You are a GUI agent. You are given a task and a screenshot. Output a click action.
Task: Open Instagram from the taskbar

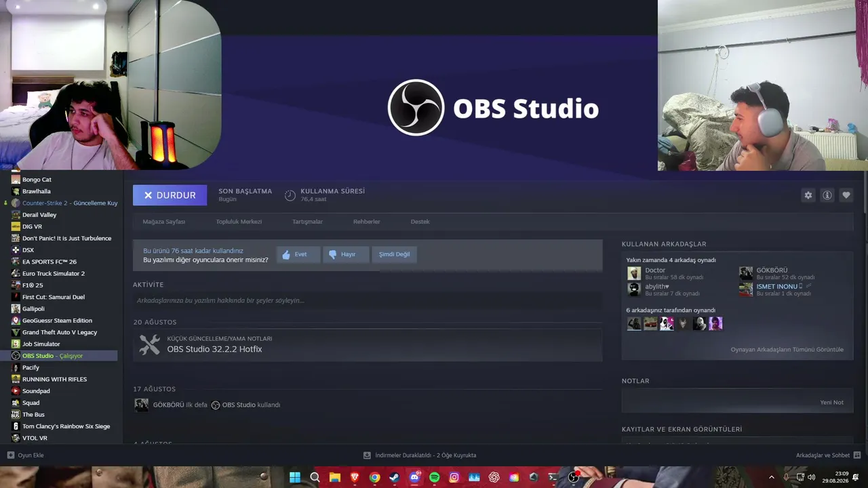coord(454,477)
